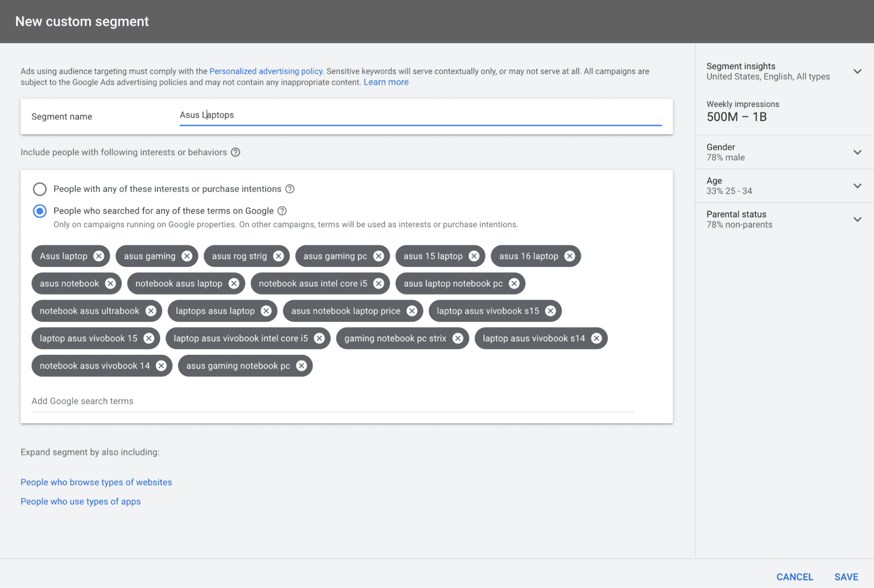Open the Learn more link
Viewport: 874px width, 588px height.
coord(386,82)
